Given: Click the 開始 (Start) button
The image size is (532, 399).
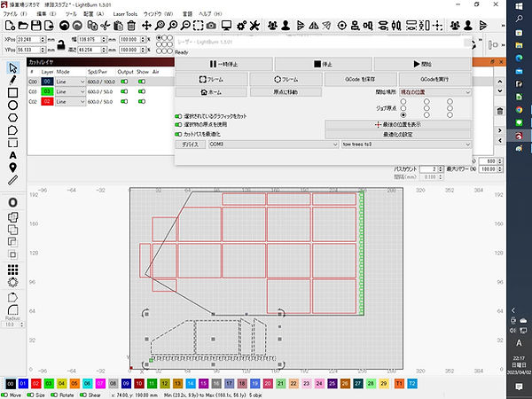Looking at the screenshot, I should point(422,64).
